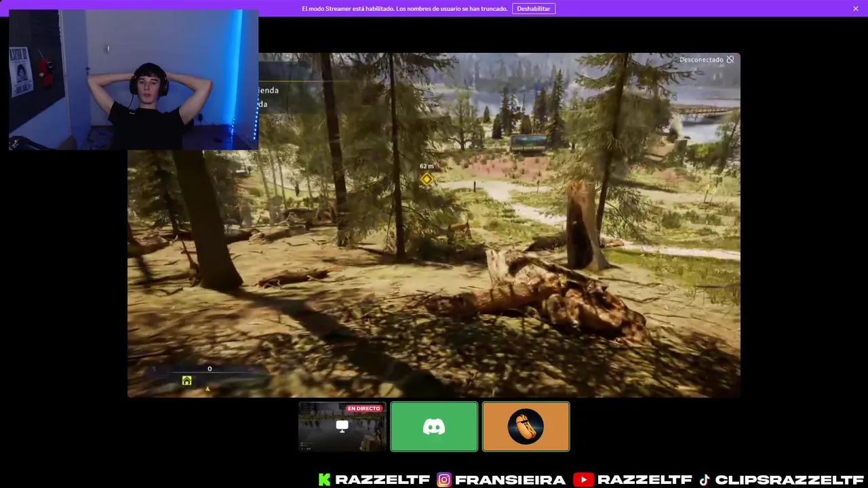Image resolution: width=868 pixels, height=488 pixels.
Task: Click the Desconectado text label
Action: point(701,60)
